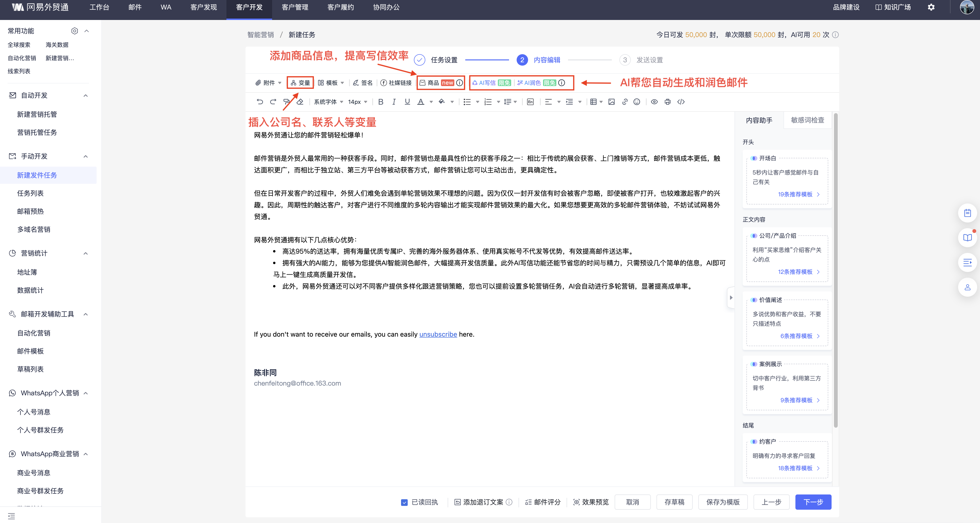Open 19条推荐模板 under 开场白

[799, 194]
